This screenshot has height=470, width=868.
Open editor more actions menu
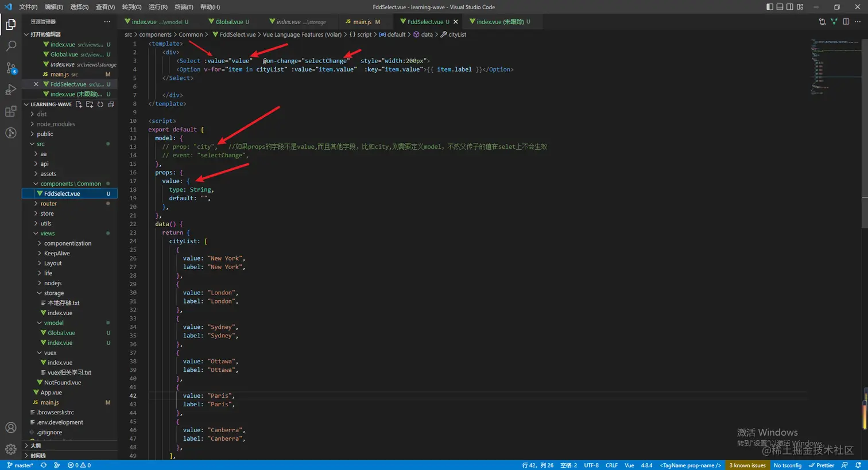pos(858,22)
